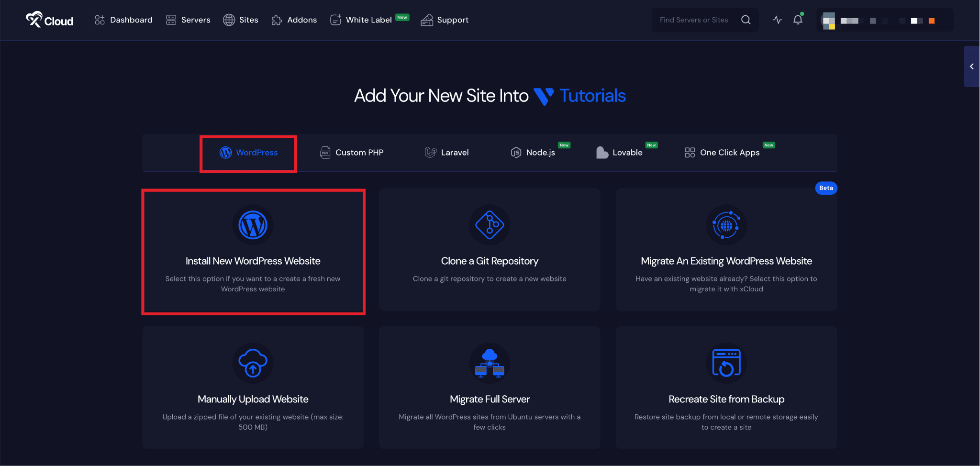Open the White Label menu item

(x=361, y=20)
